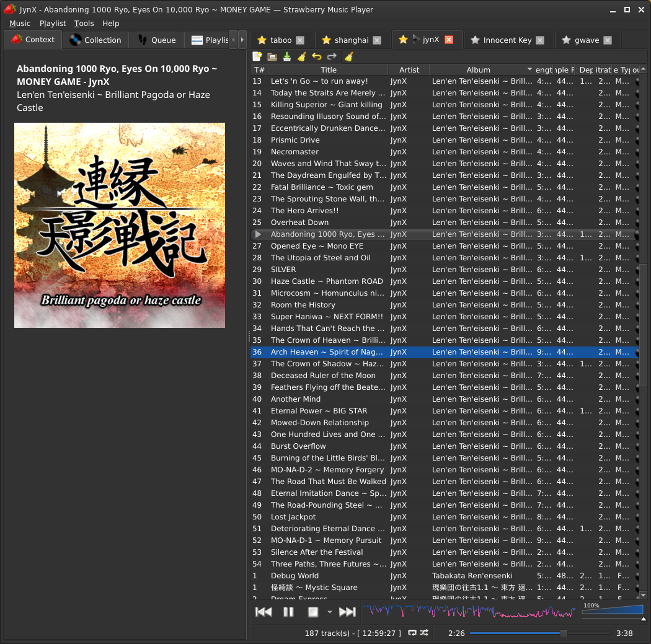Click the playlist vertical scrollbar
This screenshot has height=644, width=651.
[x=643, y=325]
